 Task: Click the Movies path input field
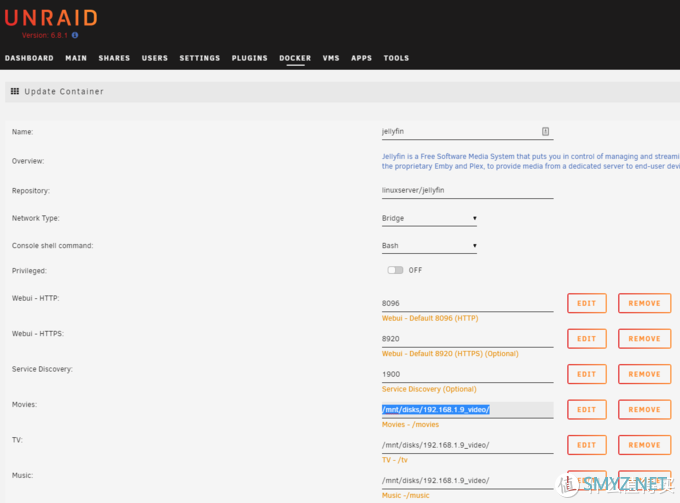(x=468, y=410)
